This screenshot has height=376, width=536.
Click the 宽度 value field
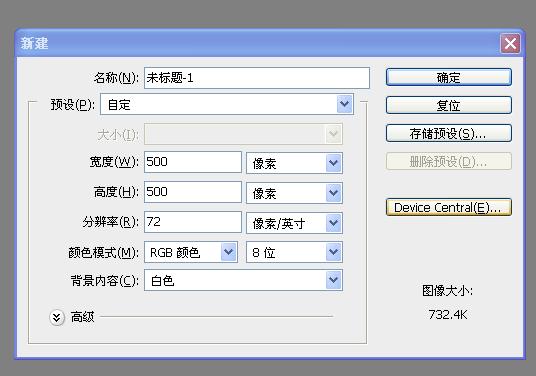[193, 162]
